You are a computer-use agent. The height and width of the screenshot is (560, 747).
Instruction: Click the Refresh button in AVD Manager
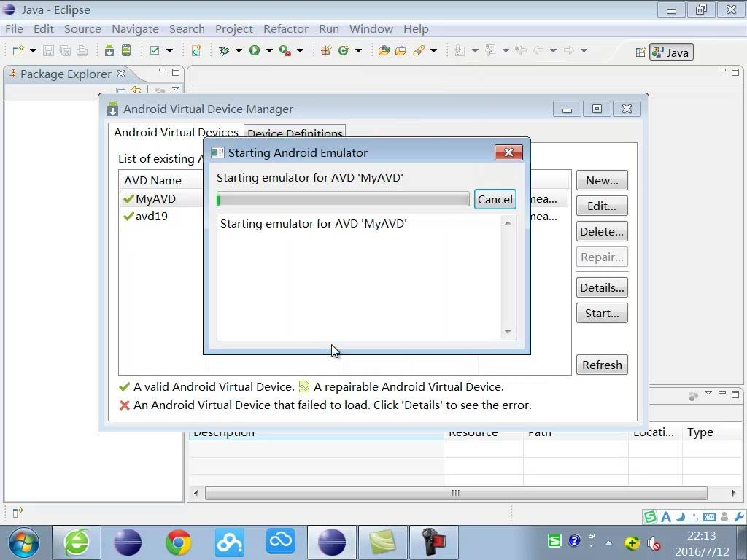click(x=602, y=365)
